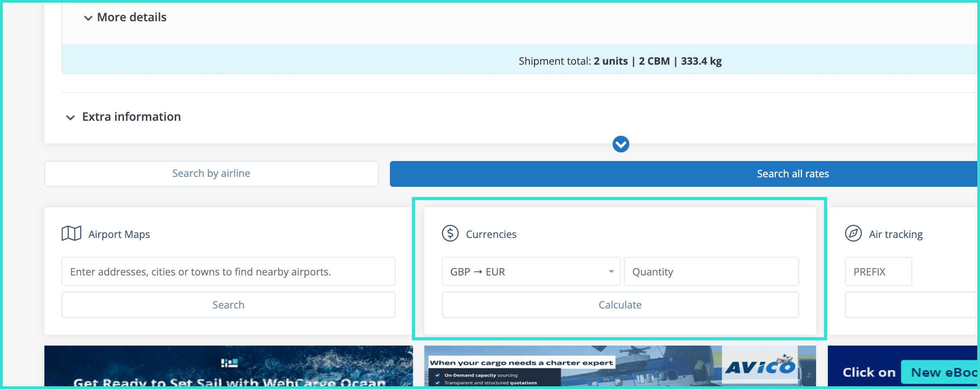Click the Currencies dollar-sign icon
The height and width of the screenshot is (389, 980).
coord(450,234)
